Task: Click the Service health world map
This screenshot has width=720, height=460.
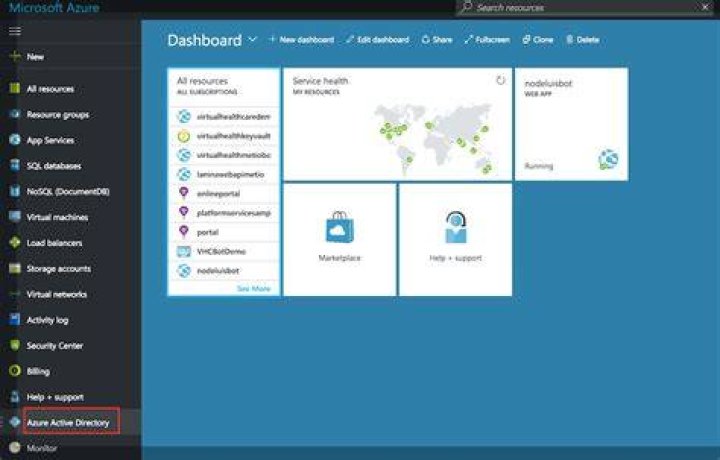Action: [434, 139]
